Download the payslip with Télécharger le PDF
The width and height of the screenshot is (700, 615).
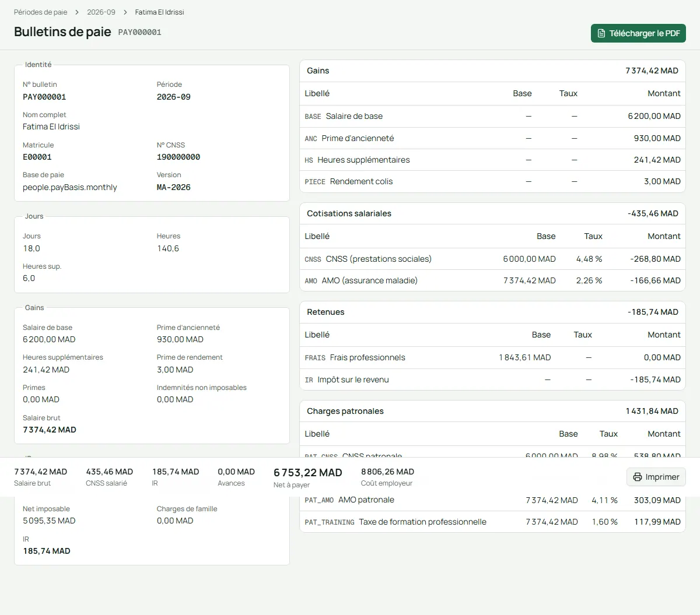(x=638, y=33)
